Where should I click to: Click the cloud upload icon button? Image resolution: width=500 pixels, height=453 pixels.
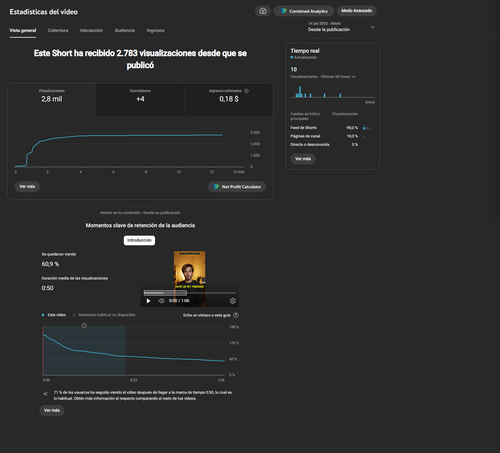coord(263,11)
